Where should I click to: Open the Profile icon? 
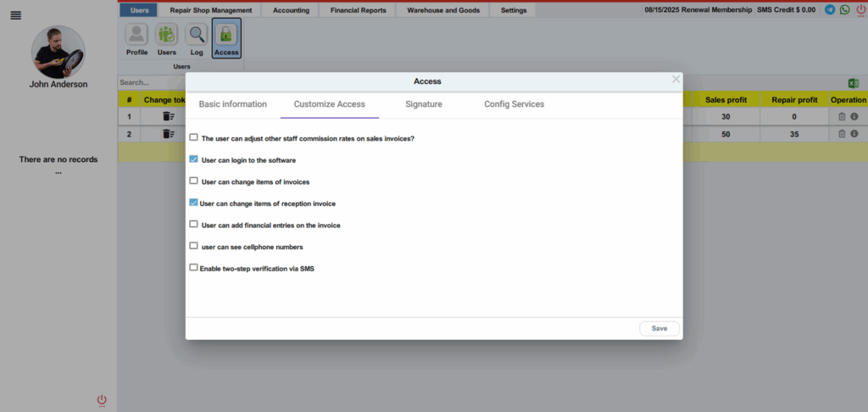tap(136, 40)
